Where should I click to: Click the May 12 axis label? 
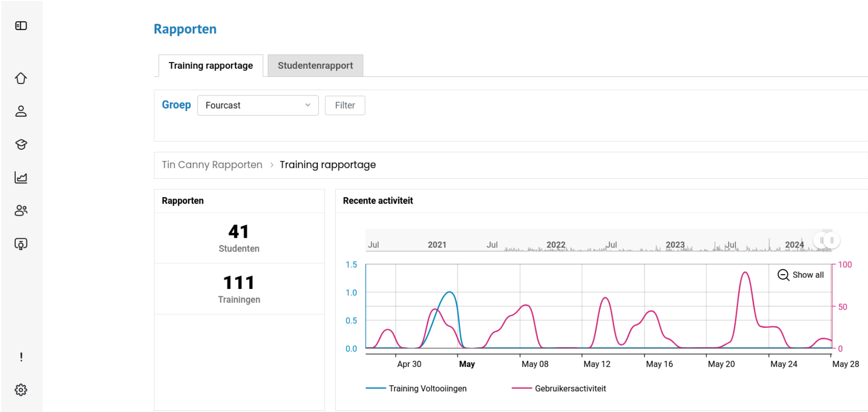tap(597, 364)
